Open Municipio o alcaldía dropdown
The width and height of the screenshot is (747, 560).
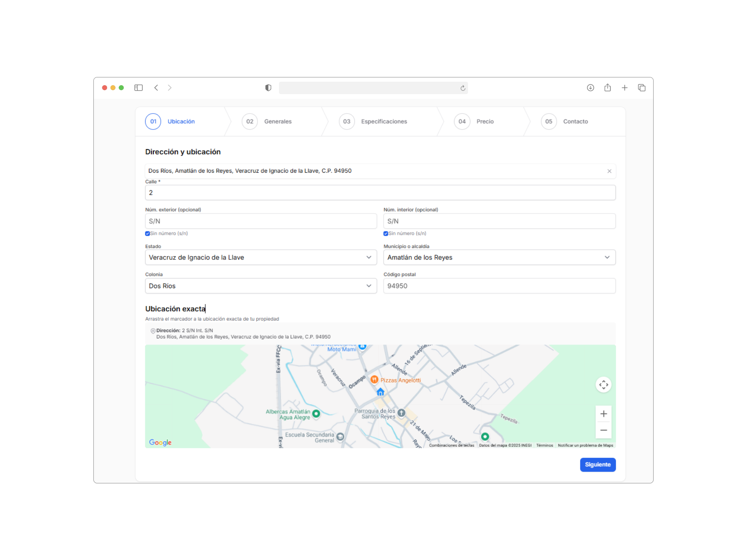click(499, 257)
